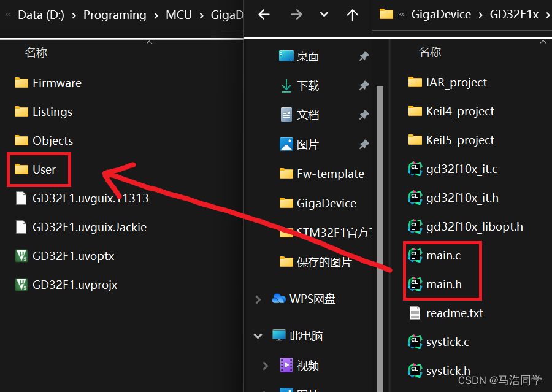Sort by 名称 column in left window
Viewport: 552px width, 392px height.
(36, 53)
